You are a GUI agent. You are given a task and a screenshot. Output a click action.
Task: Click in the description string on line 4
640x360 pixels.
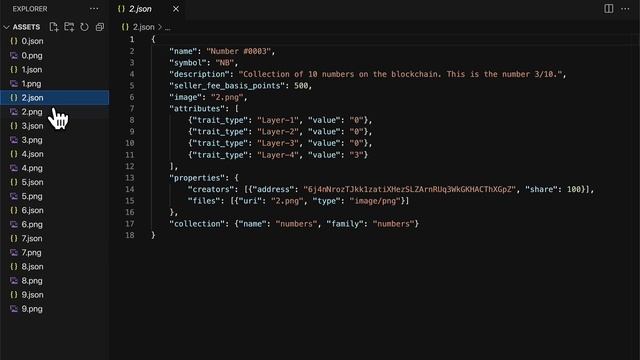point(400,74)
